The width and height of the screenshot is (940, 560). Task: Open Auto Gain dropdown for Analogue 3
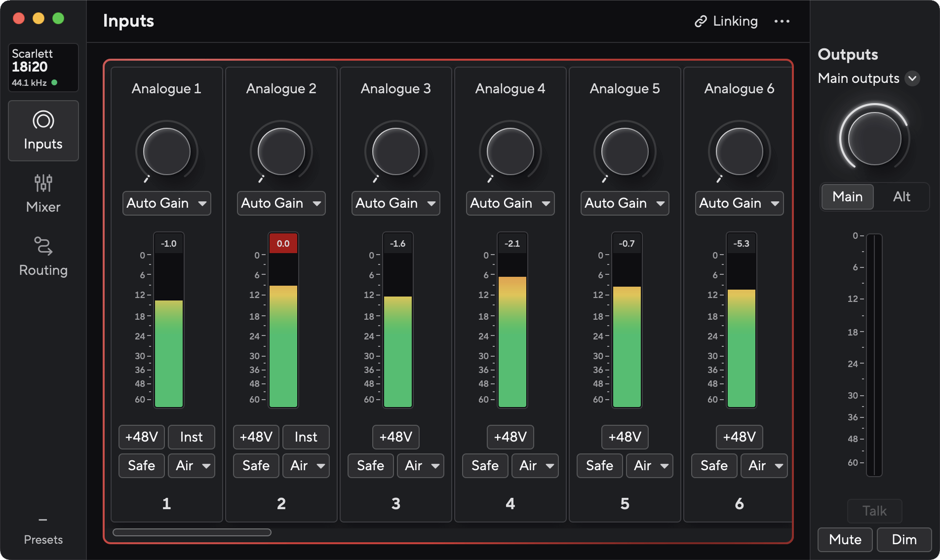point(396,203)
